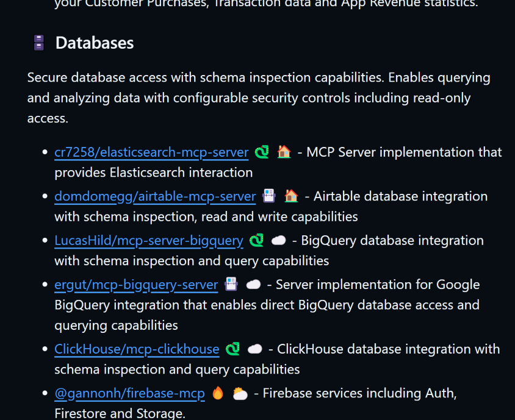This screenshot has width=515, height=420.
Task: Click the cloud icon after ClickHouse/mcp-clickhouse
Action: click(254, 349)
